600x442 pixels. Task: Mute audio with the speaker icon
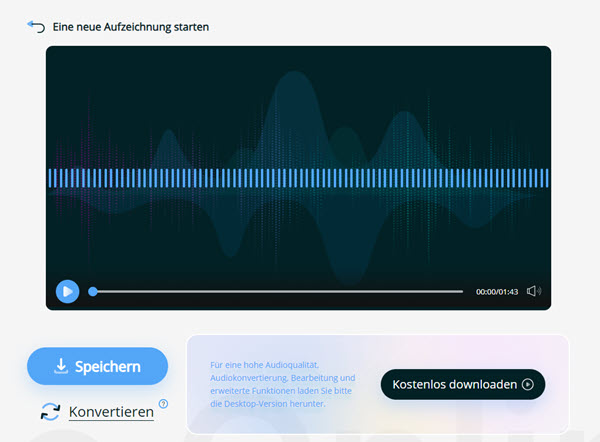(x=534, y=291)
